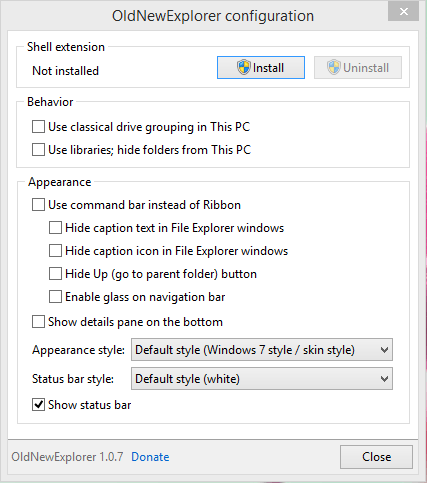This screenshot has height=483, width=427.
Task: Enable command bar instead of Ribbon
Action: 38,205
